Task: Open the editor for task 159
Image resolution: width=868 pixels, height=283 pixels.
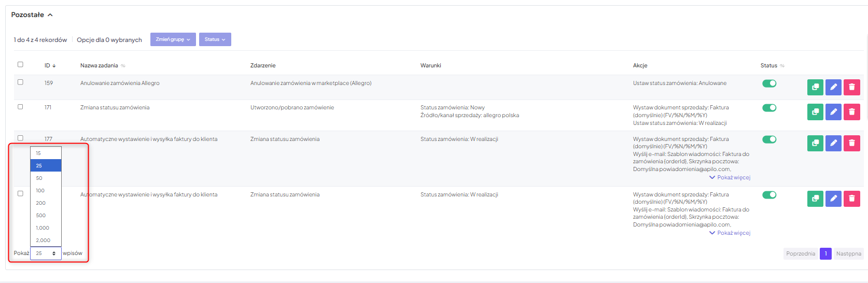Action: 833,87
